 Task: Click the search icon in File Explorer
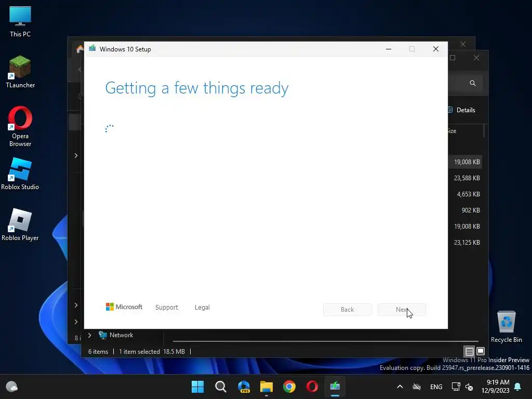point(473,83)
